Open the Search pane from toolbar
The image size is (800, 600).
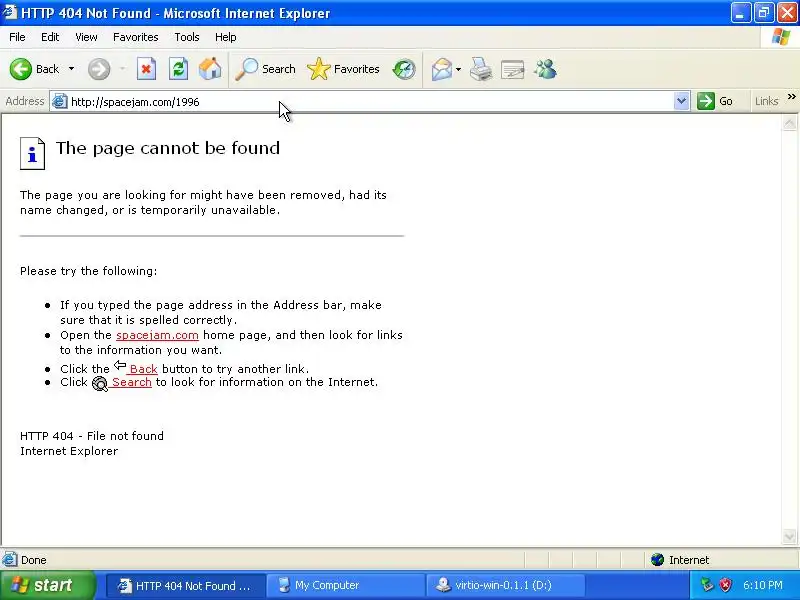(x=265, y=69)
